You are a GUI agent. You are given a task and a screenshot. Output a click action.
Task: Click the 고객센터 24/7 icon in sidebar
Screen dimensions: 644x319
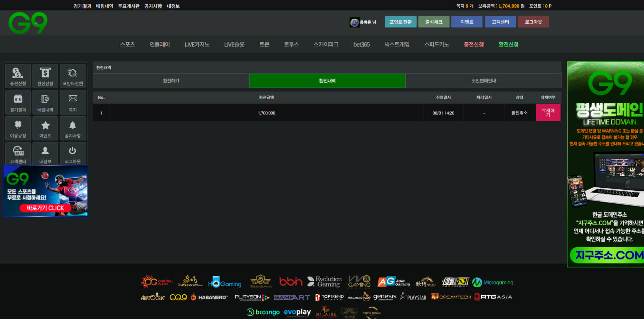18,154
